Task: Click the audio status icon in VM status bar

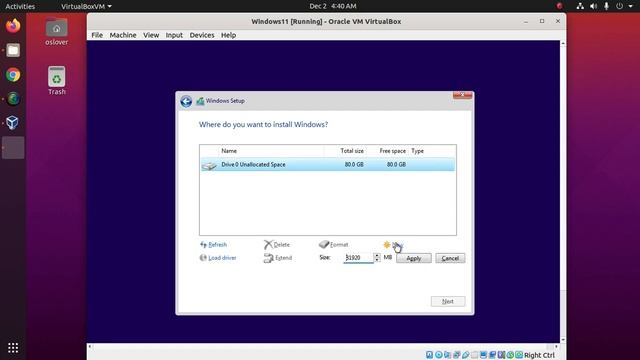Action: pos(447,355)
